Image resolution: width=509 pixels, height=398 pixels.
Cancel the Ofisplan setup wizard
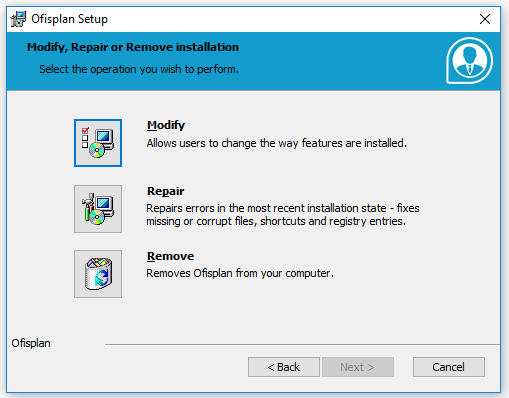[x=448, y=367]
